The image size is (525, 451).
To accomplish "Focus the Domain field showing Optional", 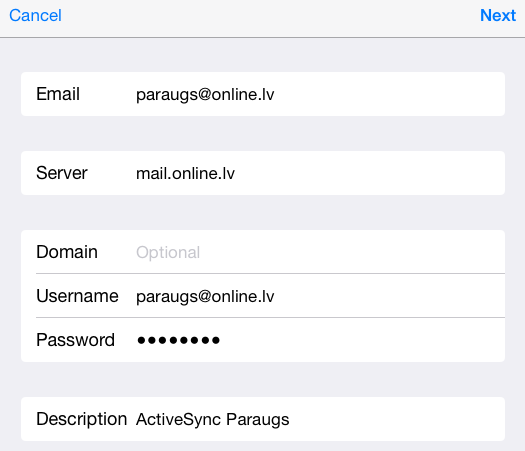I will click(168, 252).
